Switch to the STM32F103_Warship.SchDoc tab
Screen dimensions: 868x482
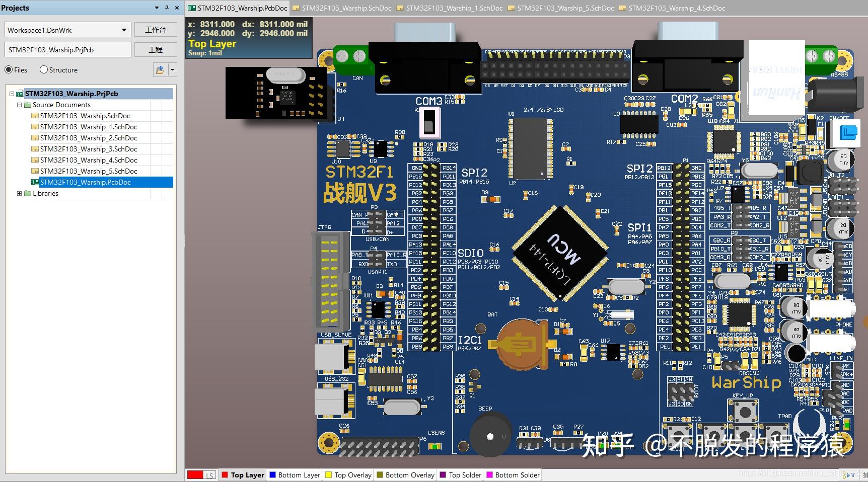[342, 8]
